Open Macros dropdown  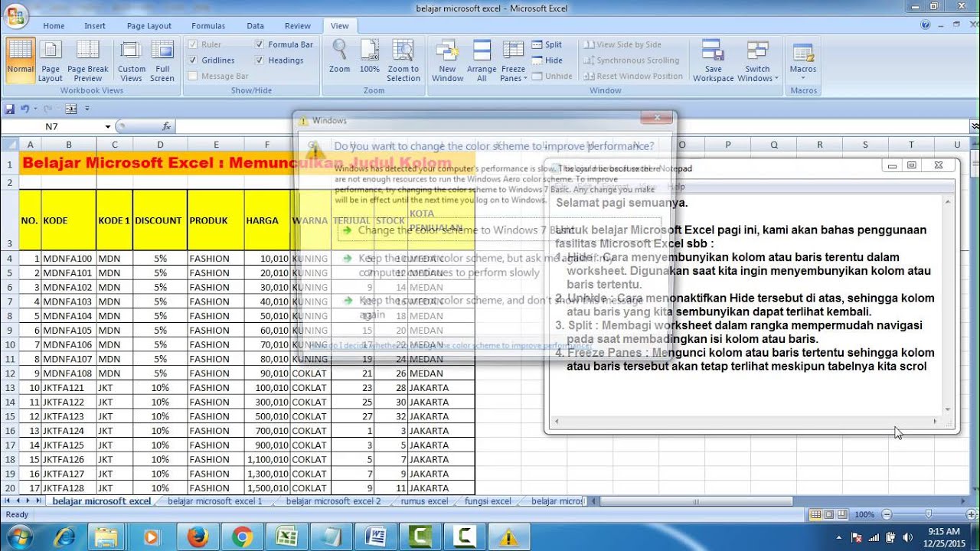tap(803, 60)
